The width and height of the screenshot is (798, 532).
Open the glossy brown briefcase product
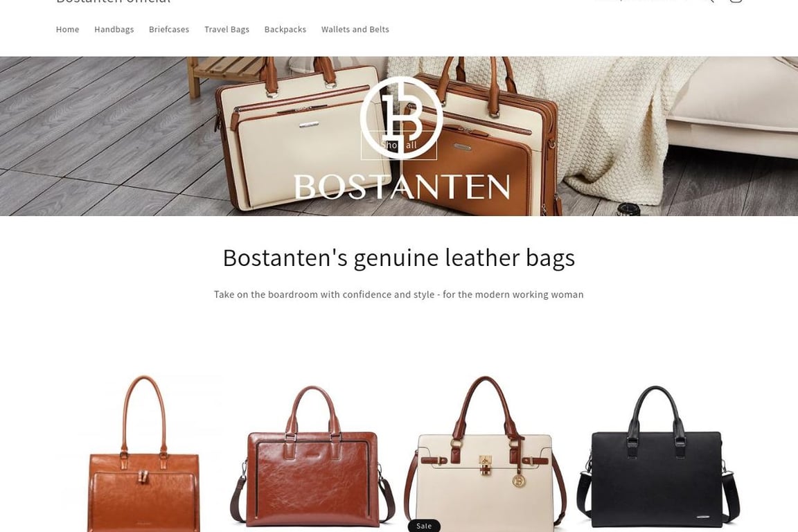click(x=312, y=456)
